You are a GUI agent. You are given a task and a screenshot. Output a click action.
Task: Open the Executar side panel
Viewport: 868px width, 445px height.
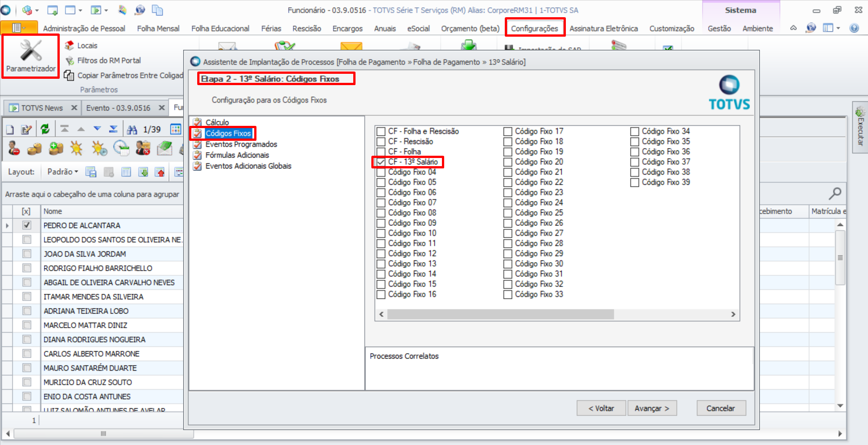click(x=860, y=127)
